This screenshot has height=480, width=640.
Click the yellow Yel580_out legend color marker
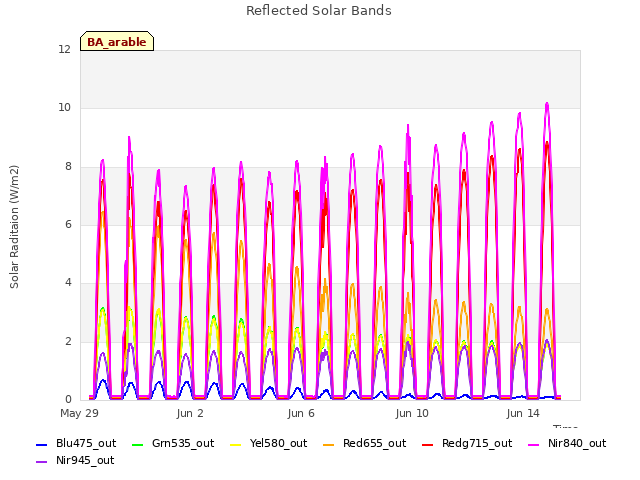tap(236, 444)
